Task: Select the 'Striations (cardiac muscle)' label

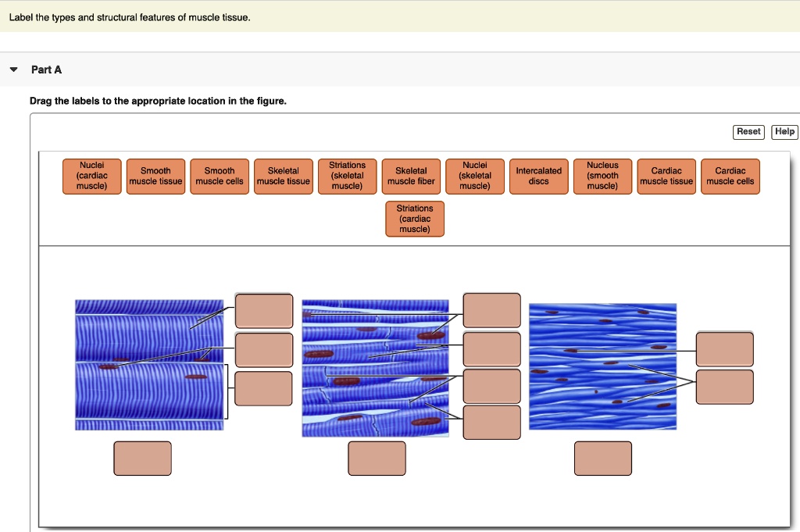Action: click(414, 219)
